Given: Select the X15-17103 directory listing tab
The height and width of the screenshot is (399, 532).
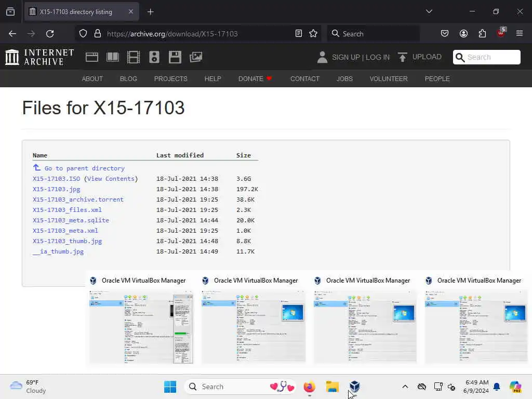Looking at the screenshot, I should [x=82, y=12].
